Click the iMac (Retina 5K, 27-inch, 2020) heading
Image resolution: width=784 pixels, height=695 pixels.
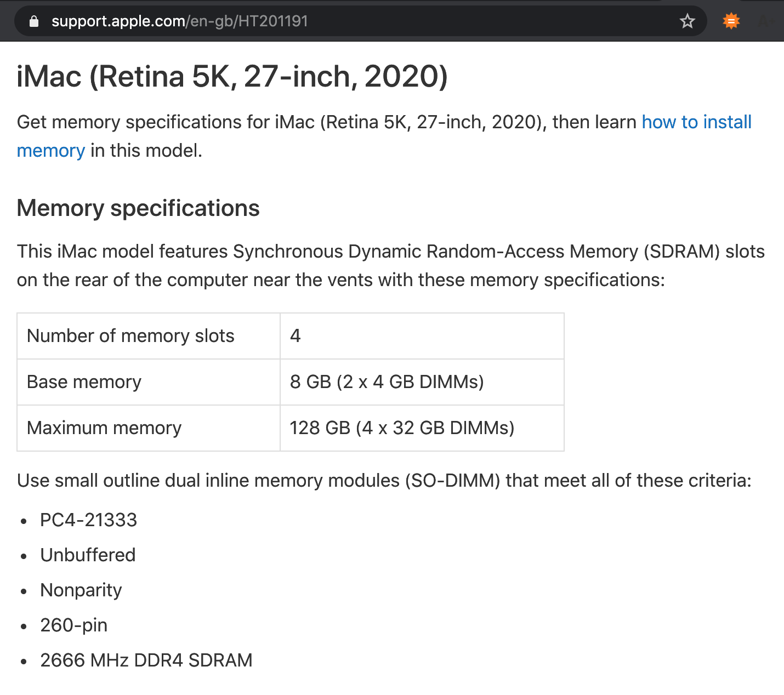(x=232, y=76)
